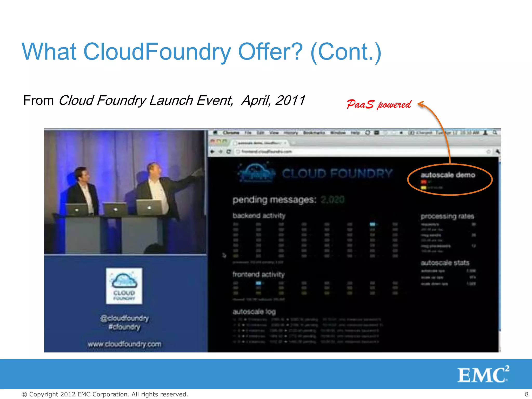Click the date and time in menu bar
Viewport: 532px width, 399px height.
[457, 133]
